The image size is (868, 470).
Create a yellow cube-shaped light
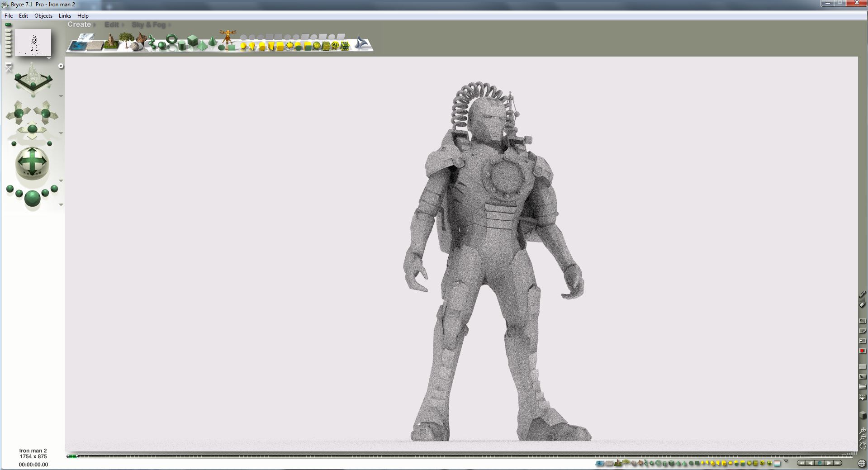280,46
